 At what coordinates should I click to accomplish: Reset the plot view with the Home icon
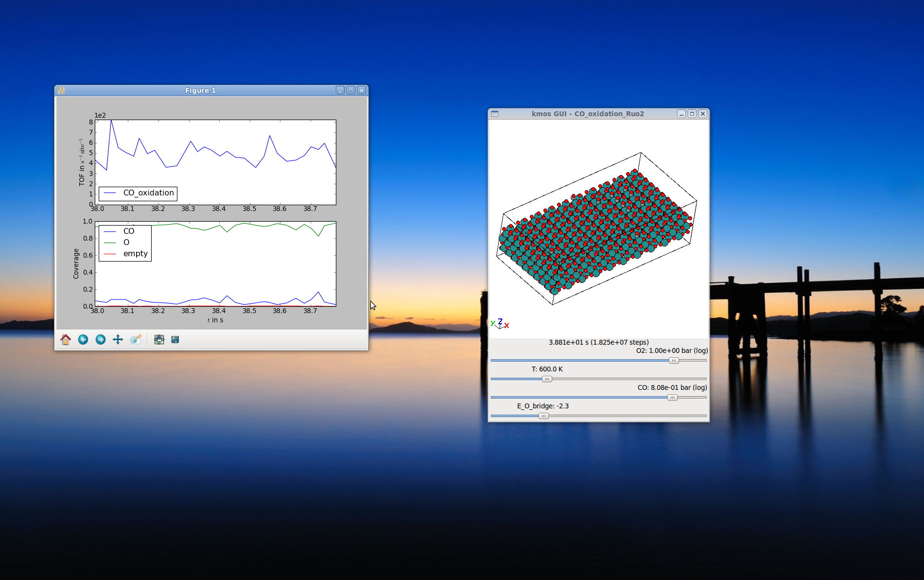point(66,339)
